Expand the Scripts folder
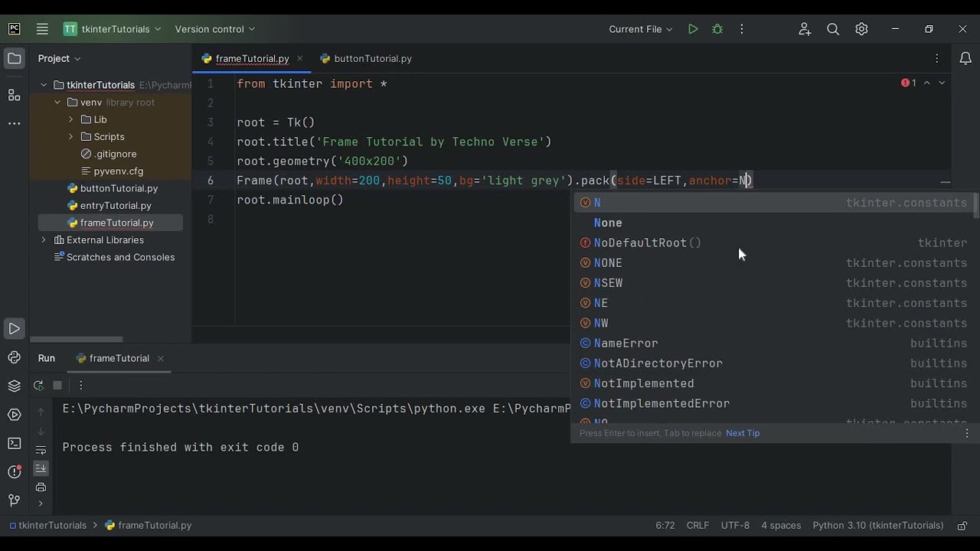Screen dimensions: 980x551 70,137
